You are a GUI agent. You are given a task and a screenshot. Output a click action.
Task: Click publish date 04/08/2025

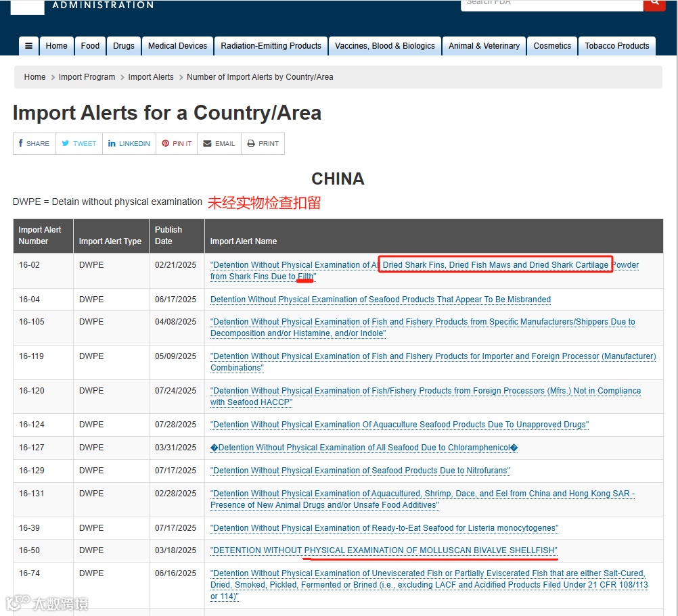point(175,322)
